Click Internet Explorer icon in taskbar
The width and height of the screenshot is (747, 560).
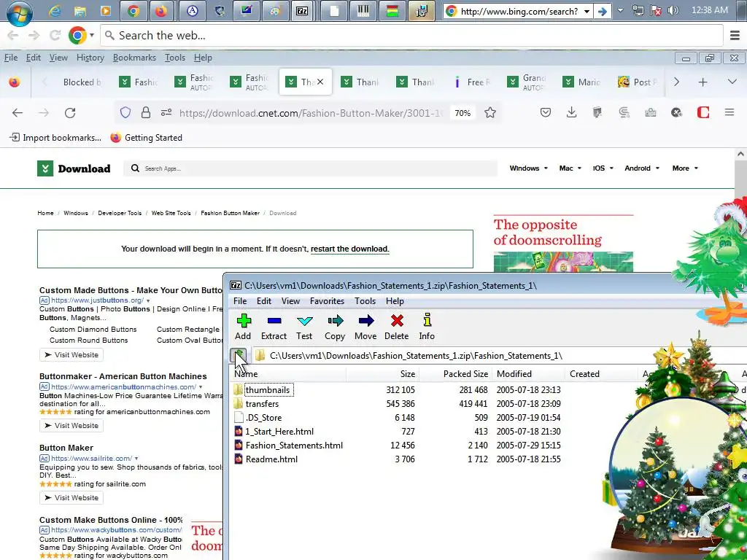55,11
